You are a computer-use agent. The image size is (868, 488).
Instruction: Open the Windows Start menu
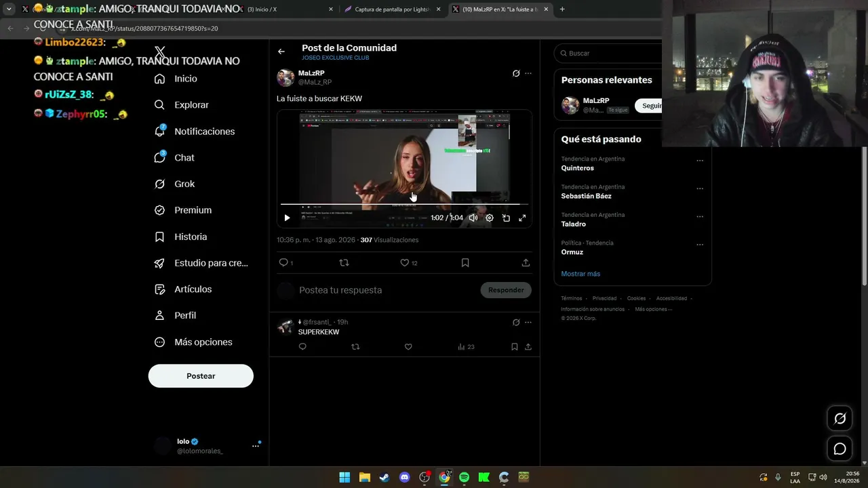tap(344, 477)
